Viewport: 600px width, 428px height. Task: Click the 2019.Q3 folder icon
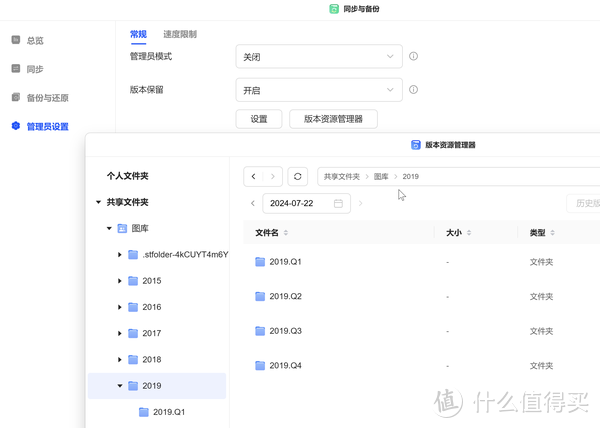[260, 331]
